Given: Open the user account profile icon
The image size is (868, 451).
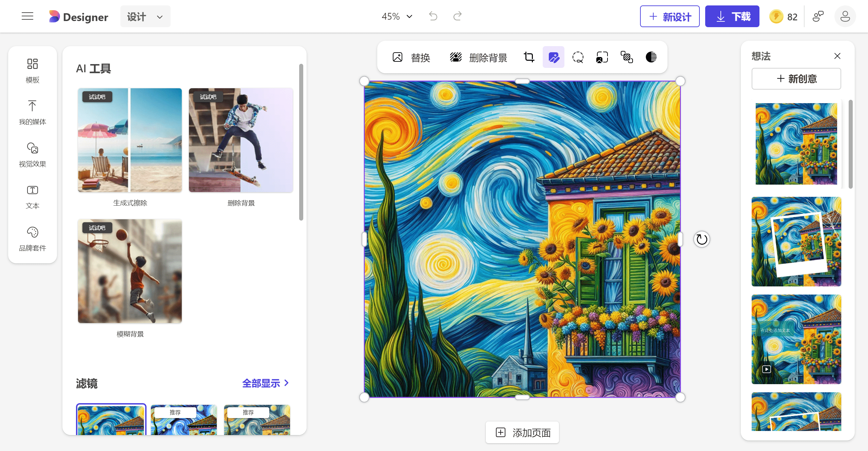Looking at the screenshot, I should 845,17.
